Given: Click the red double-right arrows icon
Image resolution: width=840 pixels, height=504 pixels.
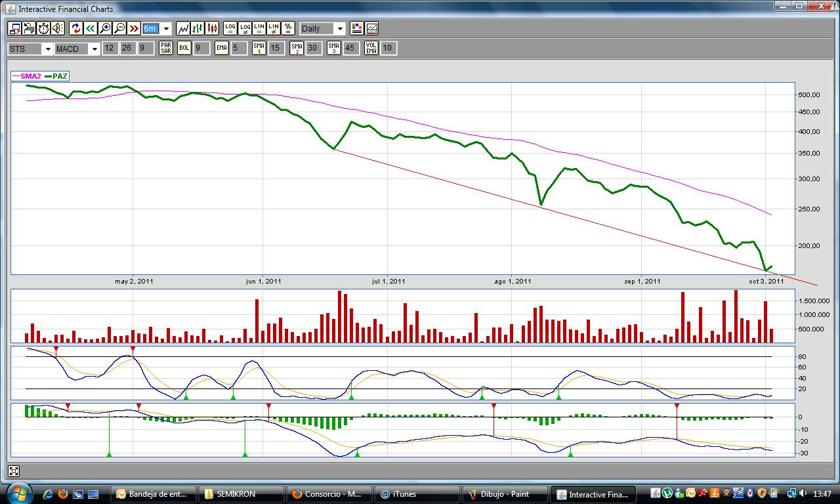Looking at the screenshot, I should point(134,28).
